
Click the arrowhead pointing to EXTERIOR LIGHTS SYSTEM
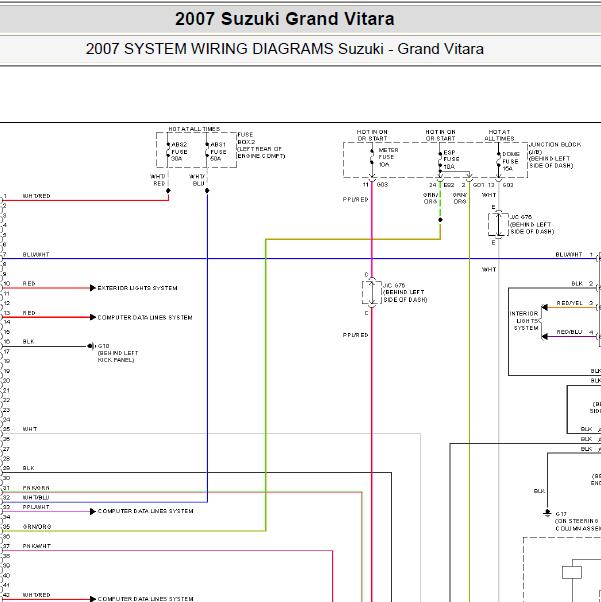[x=93, y=288]
